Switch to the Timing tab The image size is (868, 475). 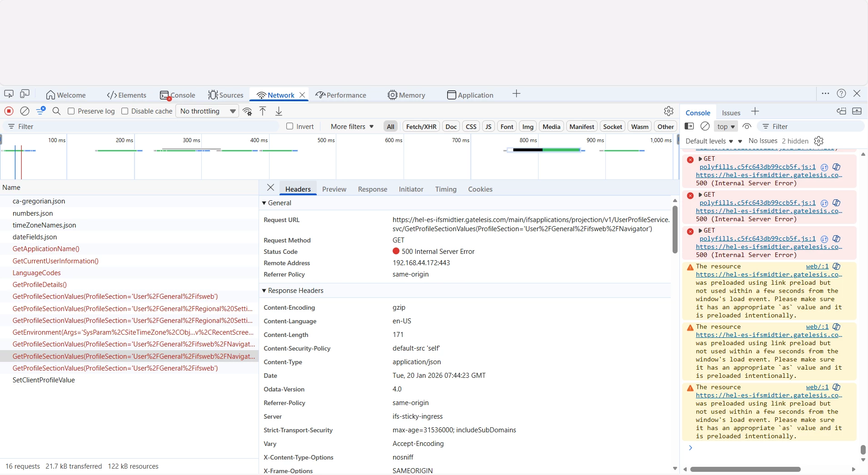pyautogui.click(x=445, y=189)
